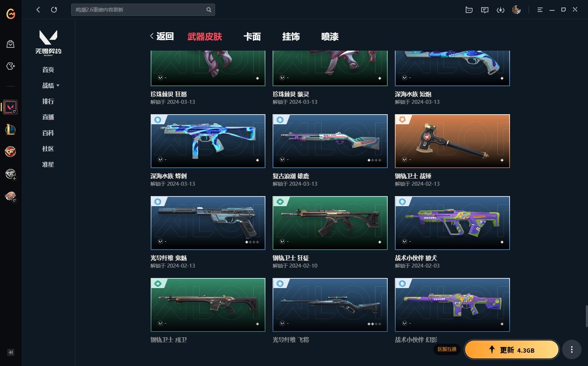Click the refresh icon in top bar

[54, 10]
